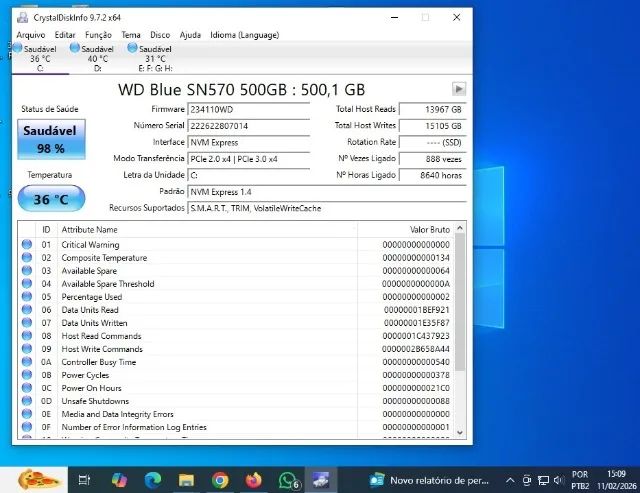The image size is (640, 493).
Task: Click the Interface field NVM Express
Action: [x=248, y=142]
